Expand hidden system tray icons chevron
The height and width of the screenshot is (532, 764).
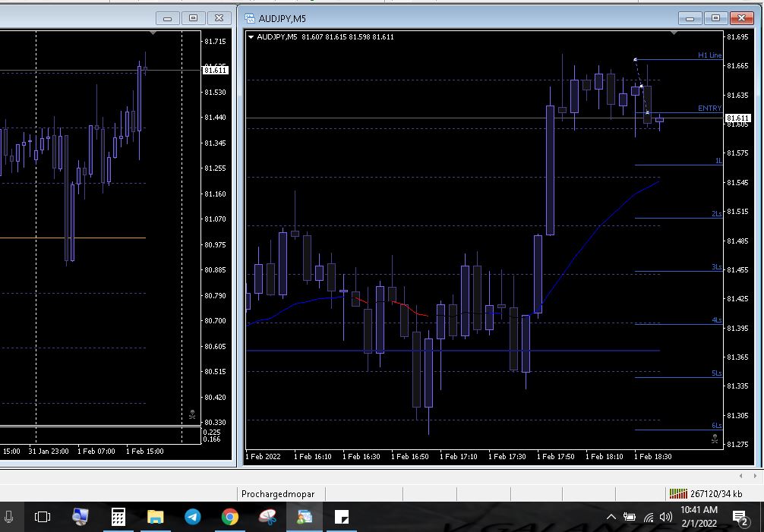(x=611, y=517)
